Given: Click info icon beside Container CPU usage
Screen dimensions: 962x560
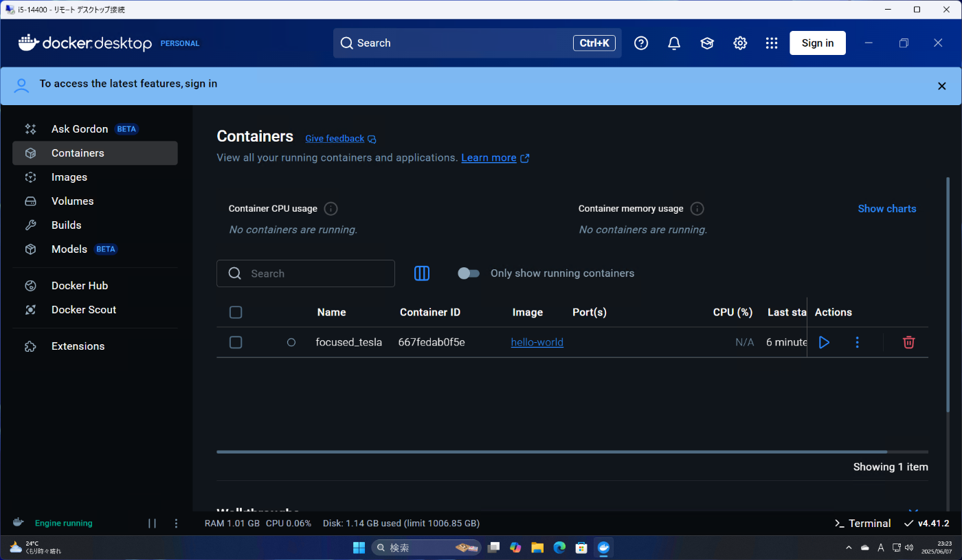Looking at the screenshot, I should pos(331,209).
